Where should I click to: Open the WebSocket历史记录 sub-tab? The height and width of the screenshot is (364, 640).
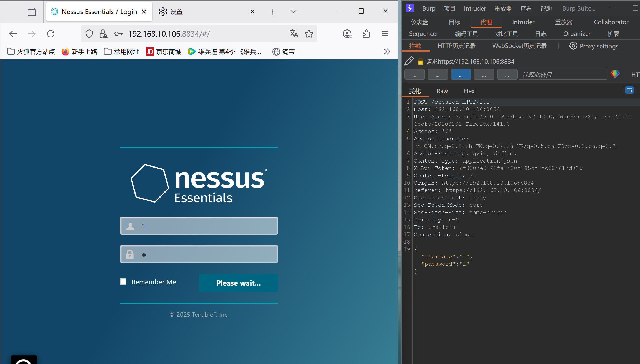click(519, 46)
